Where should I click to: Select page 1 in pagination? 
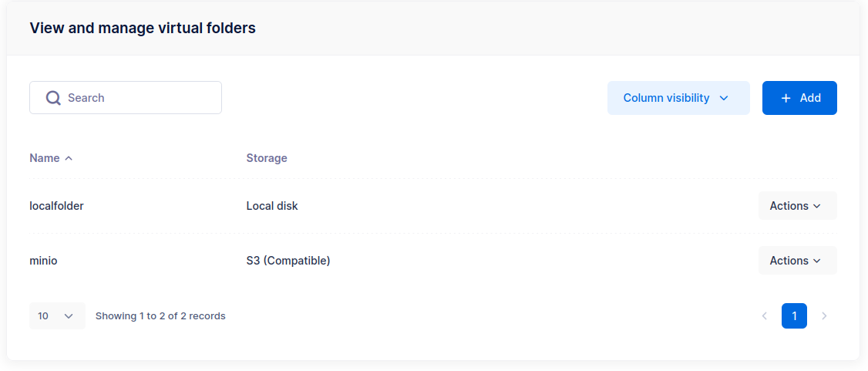(794, 315)
